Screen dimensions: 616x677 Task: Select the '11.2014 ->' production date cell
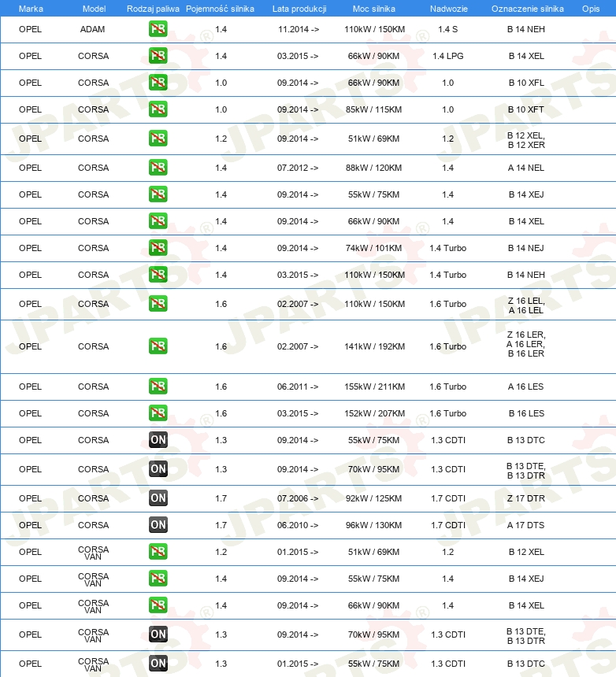(299, 29)
